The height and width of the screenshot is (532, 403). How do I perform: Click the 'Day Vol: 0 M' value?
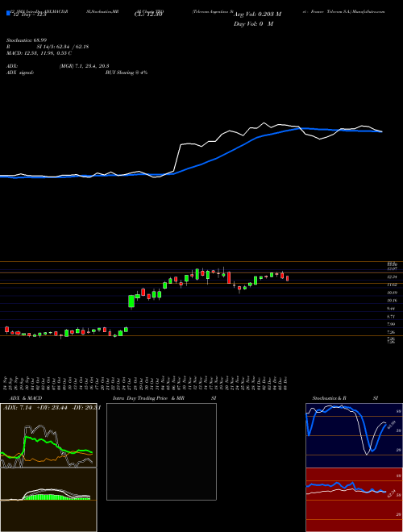(253, 24)
